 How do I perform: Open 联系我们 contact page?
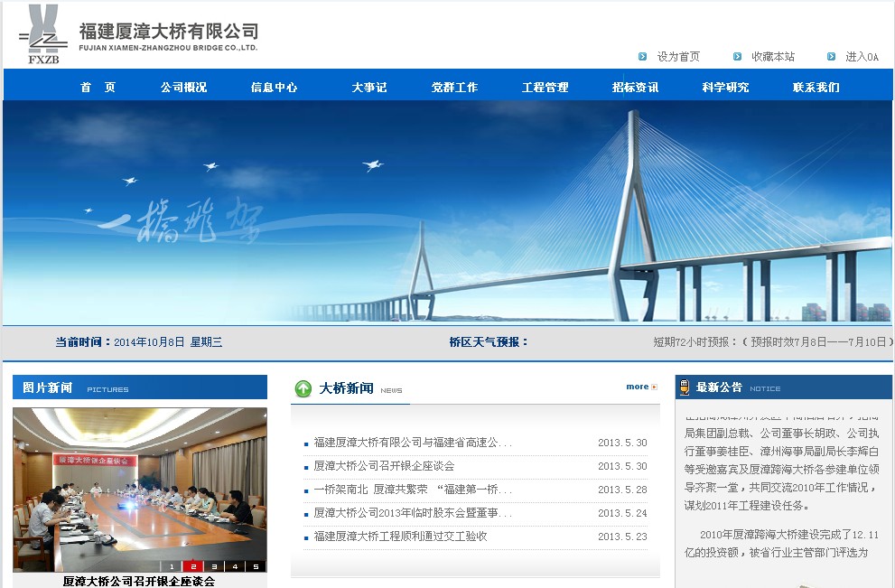coord(816,88)
